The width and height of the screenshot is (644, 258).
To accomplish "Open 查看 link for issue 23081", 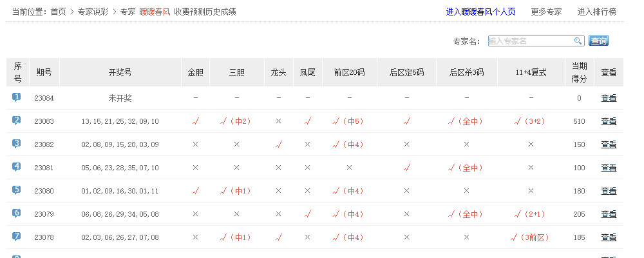I will (x=609, y=168).
